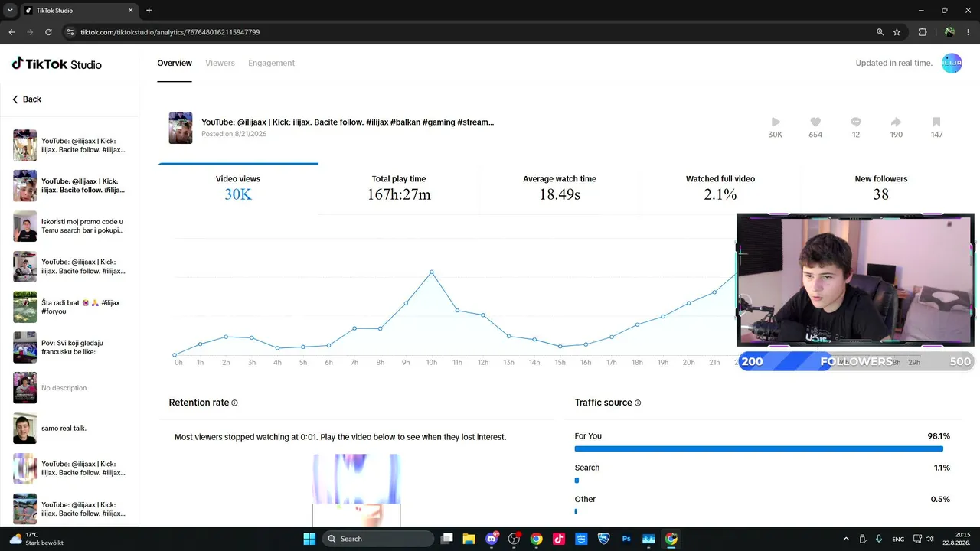Click the browser address bar URL
This screenshot has height=551, width=980.
coord(170,32)
